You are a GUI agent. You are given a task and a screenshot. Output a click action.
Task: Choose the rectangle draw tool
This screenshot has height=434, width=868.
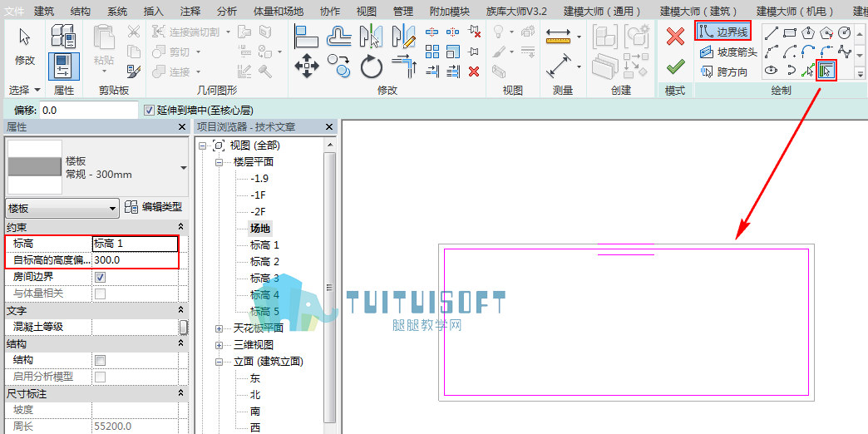790,34
